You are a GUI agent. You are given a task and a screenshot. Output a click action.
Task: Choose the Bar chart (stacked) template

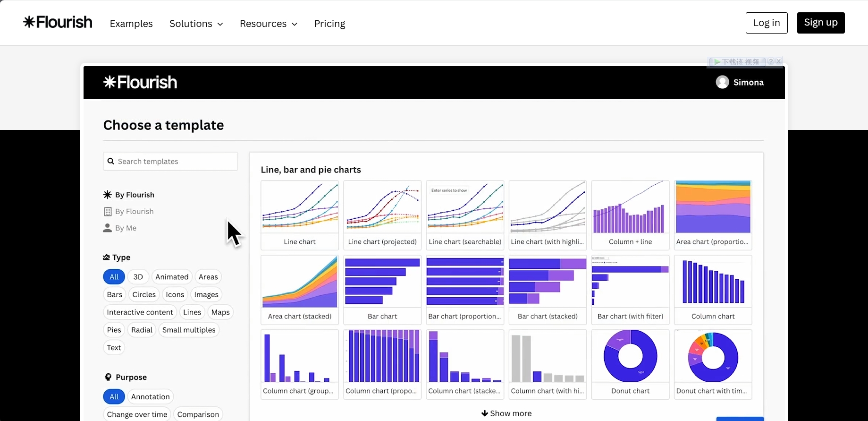(548, 290)
